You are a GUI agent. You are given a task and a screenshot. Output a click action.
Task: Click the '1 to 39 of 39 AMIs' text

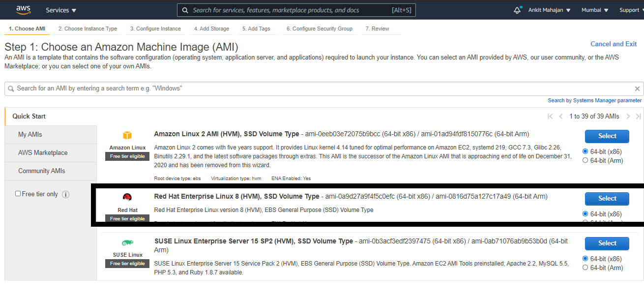[x=594, y=117]
